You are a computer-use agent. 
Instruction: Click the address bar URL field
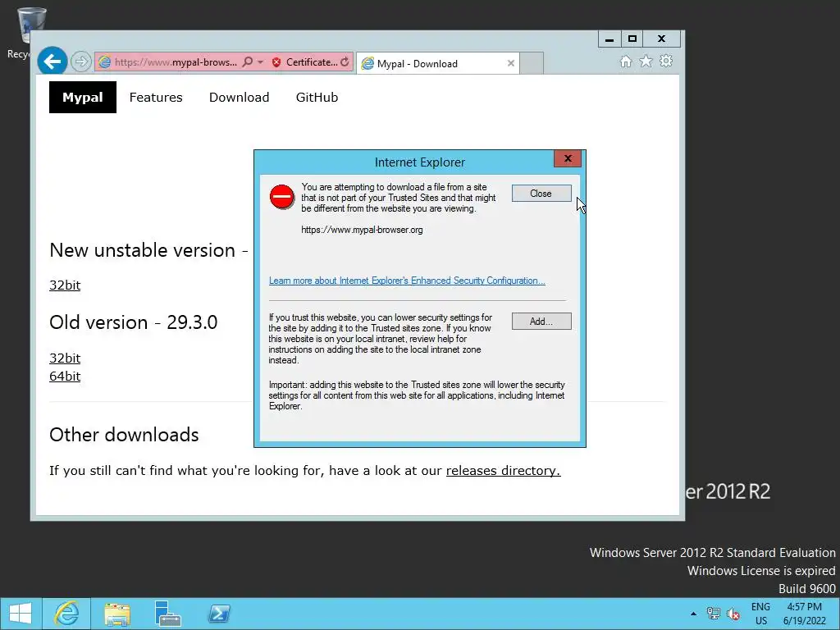176,62
